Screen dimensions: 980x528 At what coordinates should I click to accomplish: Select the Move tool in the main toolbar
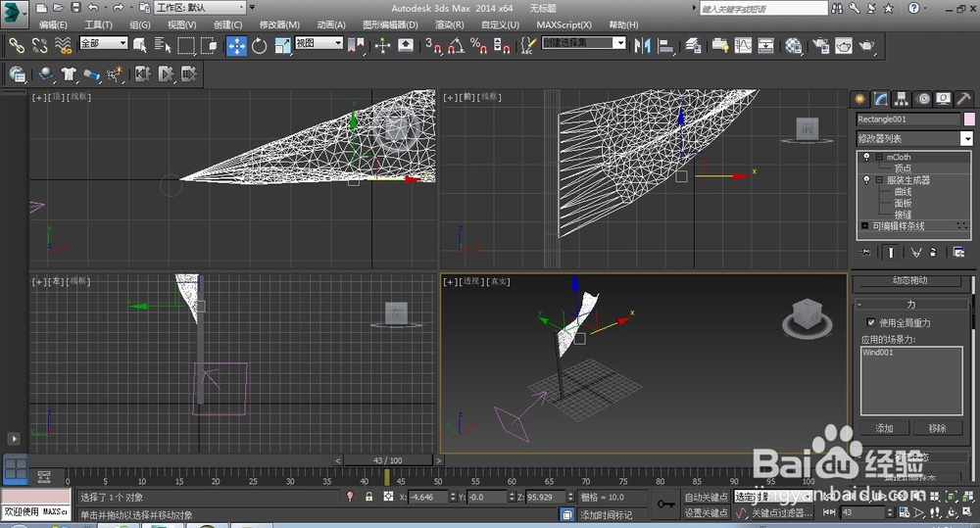pyautogui.click(x=236, y=45)
